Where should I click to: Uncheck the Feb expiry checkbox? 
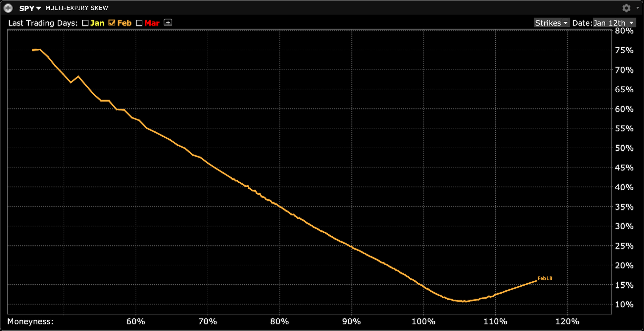point(112,23)
